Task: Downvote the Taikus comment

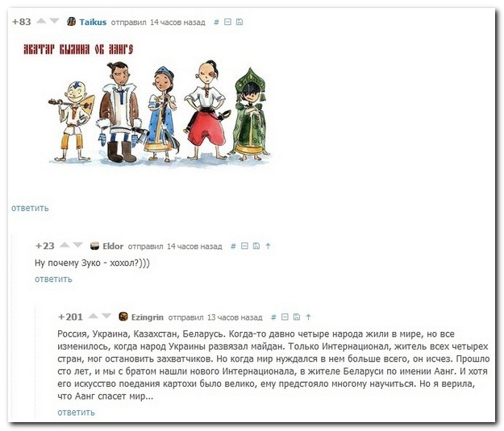Action: coord(54,21)
